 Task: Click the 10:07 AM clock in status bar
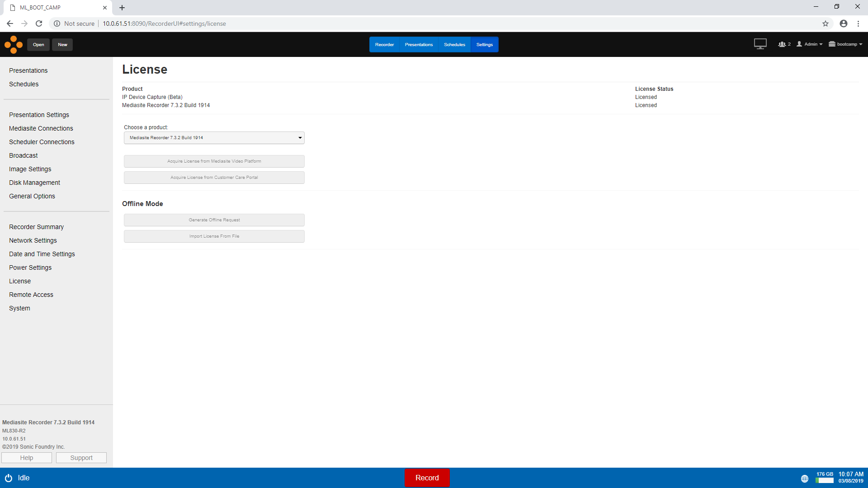point(851,474)
